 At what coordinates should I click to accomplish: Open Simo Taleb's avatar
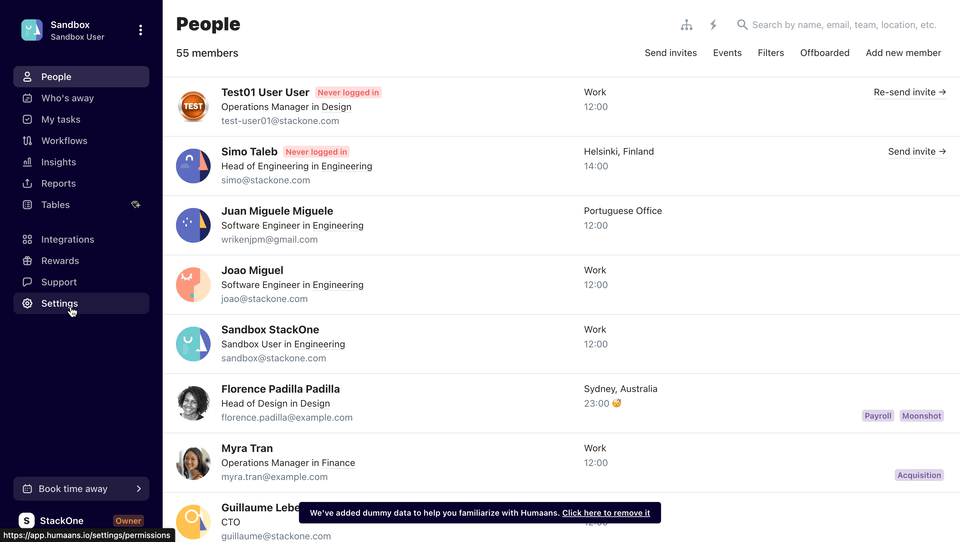click(193, 165)
